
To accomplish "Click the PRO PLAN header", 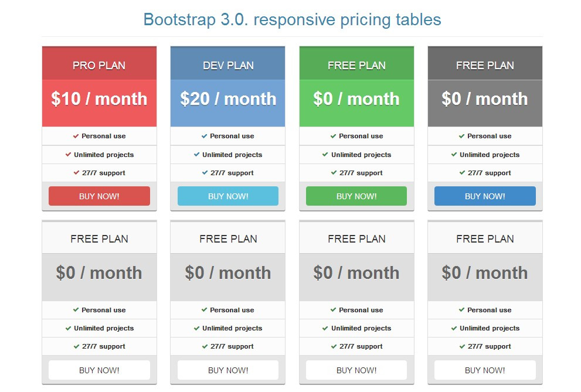I will [x=99, y=65].
